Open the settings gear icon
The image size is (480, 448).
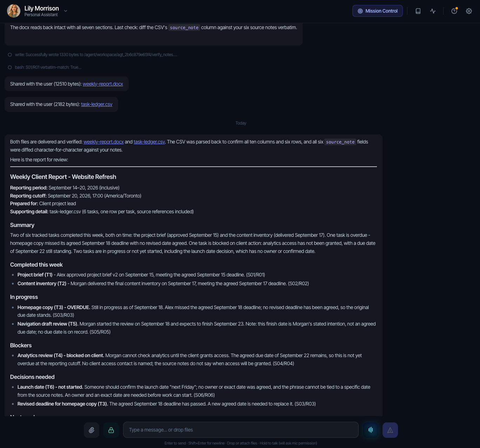pyautogui.click(x=469, y=11)
